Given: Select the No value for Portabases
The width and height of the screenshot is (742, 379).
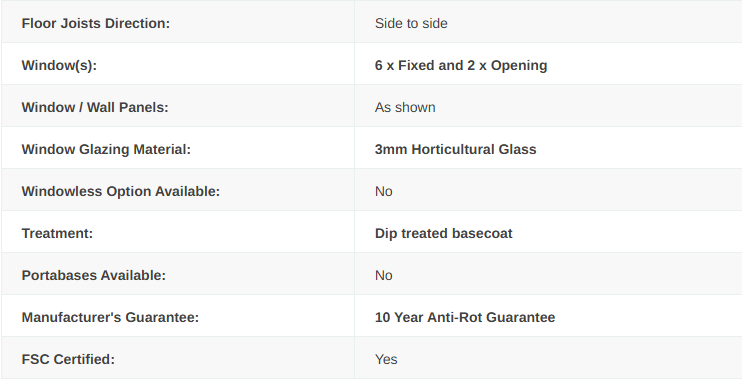Looking at the screenshot, I should click(x=384, y=275).
